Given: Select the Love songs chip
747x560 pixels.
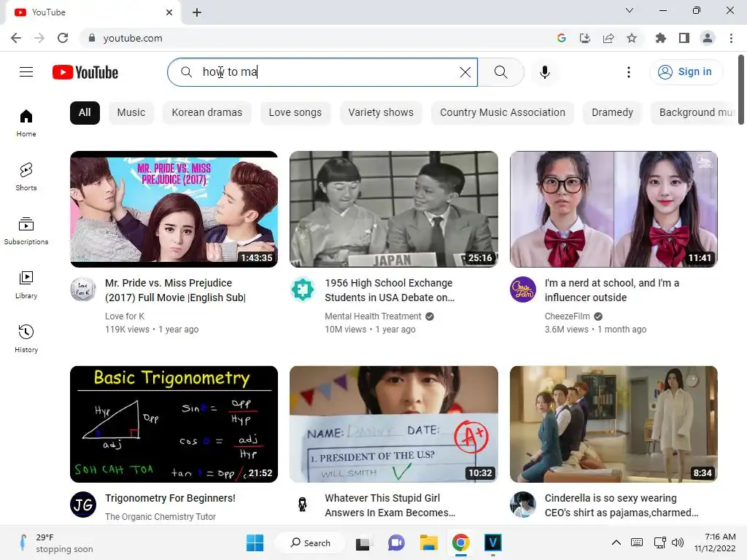Looking at the screenshot, I should tap(295, 113).
